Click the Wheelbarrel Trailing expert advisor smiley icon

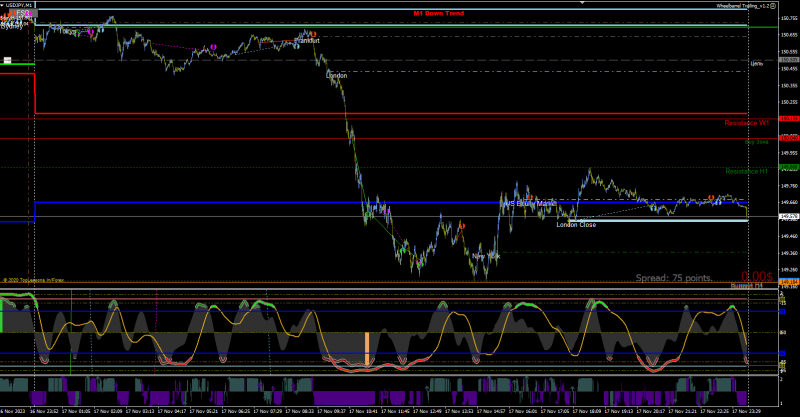click(773, 6)
